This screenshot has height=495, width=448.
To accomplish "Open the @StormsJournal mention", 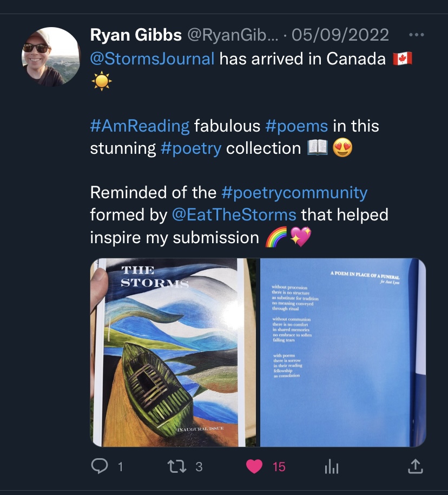I will [152, 58].
